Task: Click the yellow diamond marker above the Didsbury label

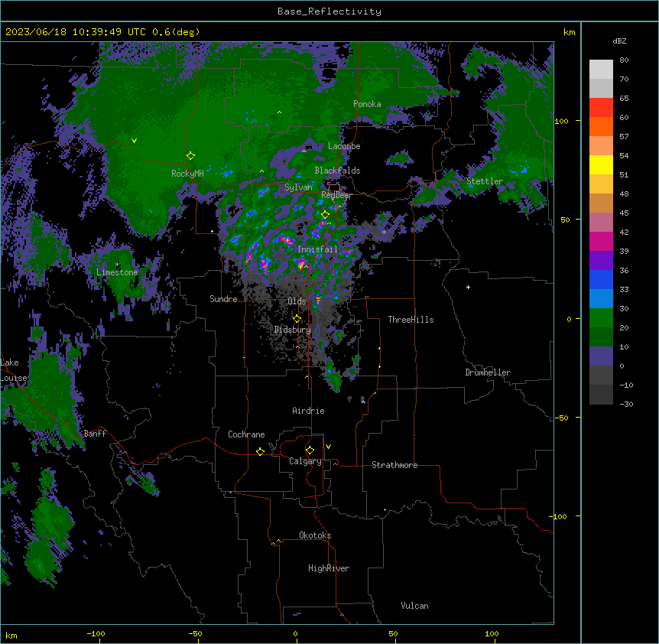Action: tap(297, 319)
